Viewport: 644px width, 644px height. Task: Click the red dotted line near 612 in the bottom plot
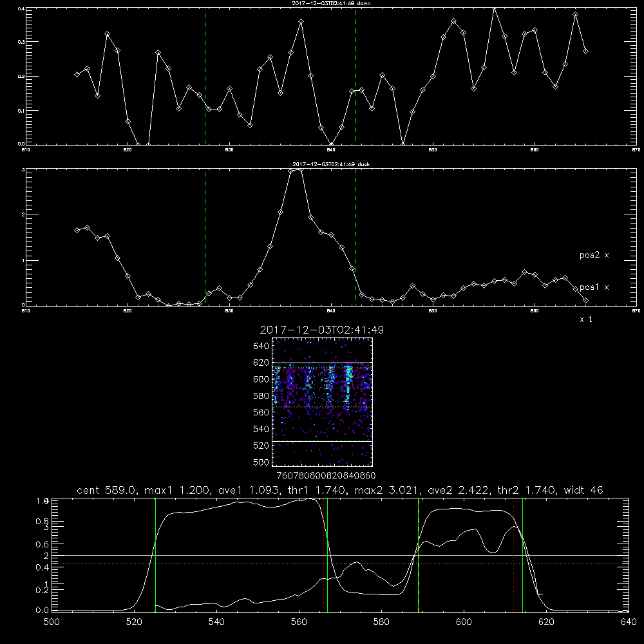(513, 555)
